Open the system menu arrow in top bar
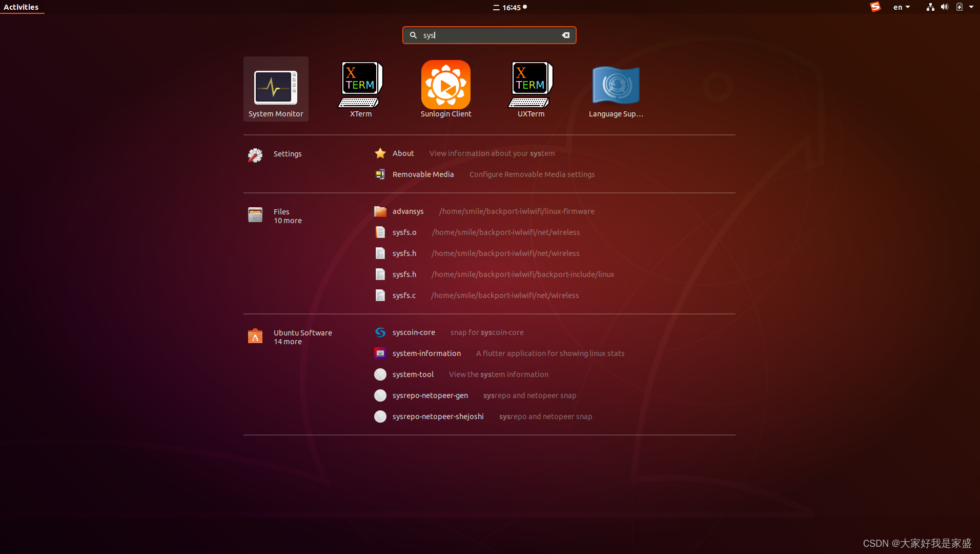The width and height of the screenshot is (980, 554). tap(971, 7)
